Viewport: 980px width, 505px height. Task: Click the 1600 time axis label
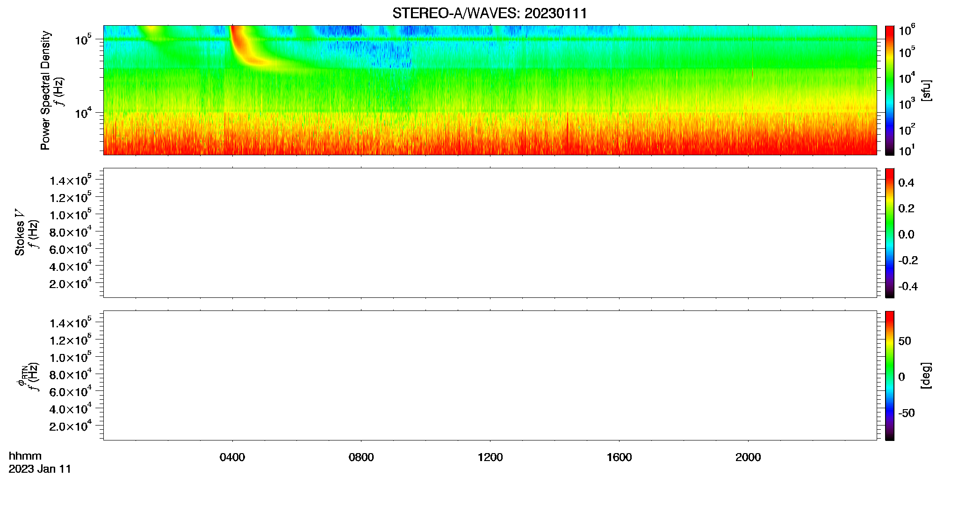coord(619,457)
